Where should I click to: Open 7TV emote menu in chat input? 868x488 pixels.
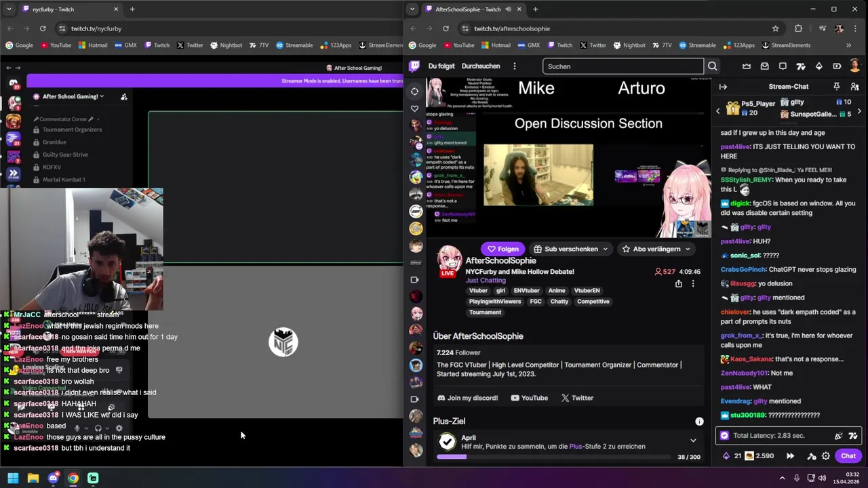pyautogui.click(x=853, y=436)
